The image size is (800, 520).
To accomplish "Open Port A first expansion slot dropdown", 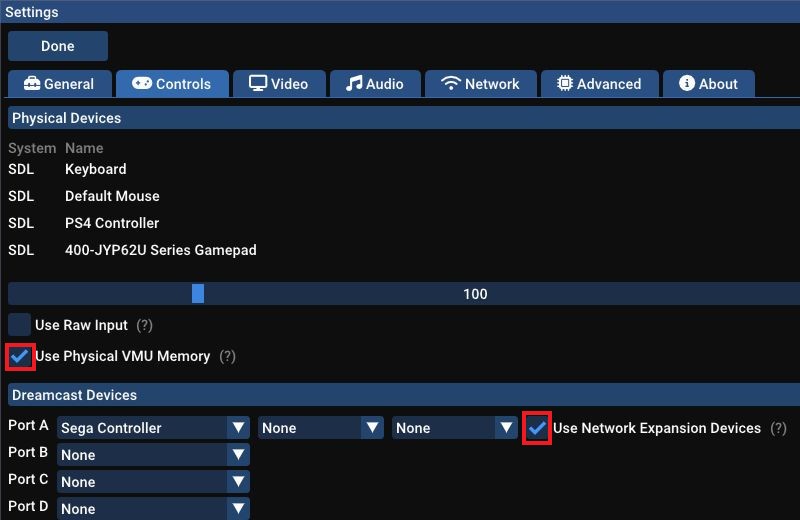I will pyautogui.click(x=321, y=428).
